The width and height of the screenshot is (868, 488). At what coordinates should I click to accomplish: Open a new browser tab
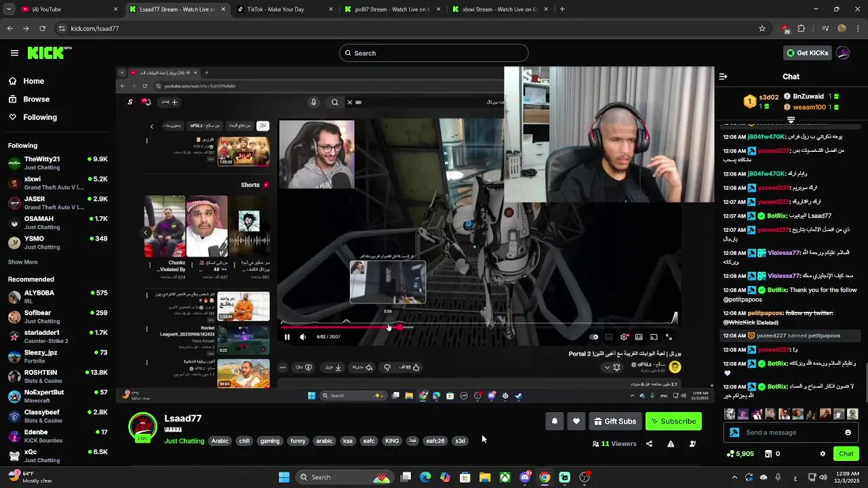pyautogui.click(x=562, y=9)
